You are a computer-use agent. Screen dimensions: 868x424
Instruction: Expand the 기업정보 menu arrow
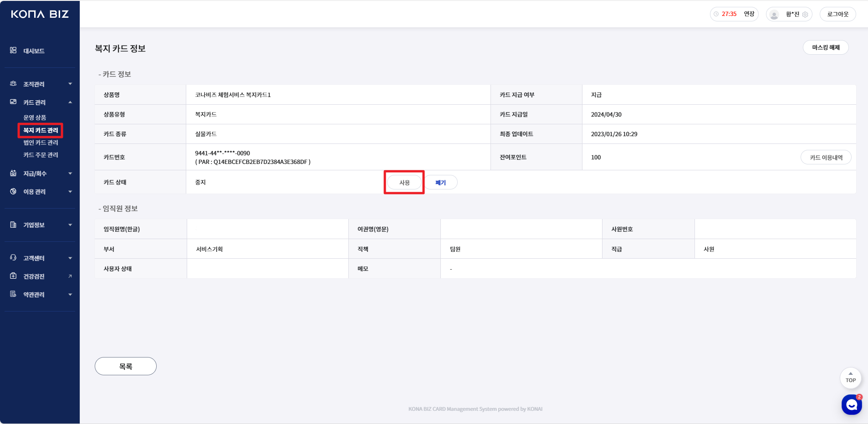pyautogui.click(x=70, y=225)
